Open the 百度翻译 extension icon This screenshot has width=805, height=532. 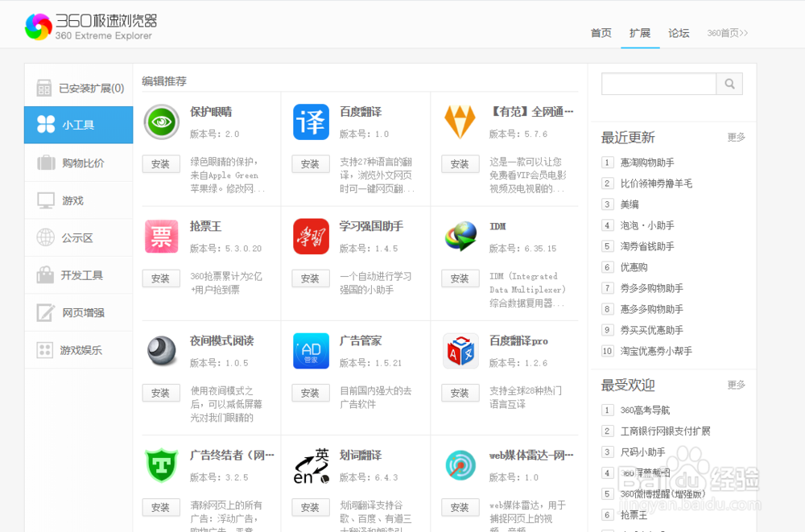pyautogui.click(x=311, y=122)
